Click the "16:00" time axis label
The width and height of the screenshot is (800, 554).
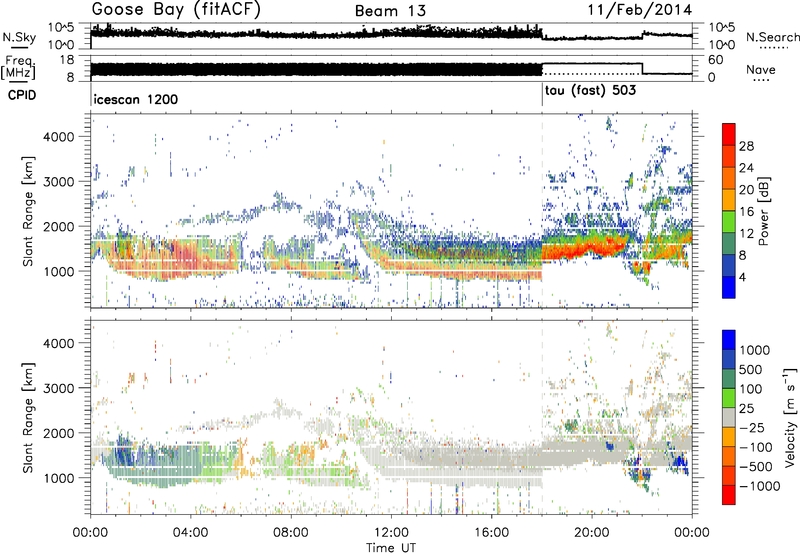[492, 533]
